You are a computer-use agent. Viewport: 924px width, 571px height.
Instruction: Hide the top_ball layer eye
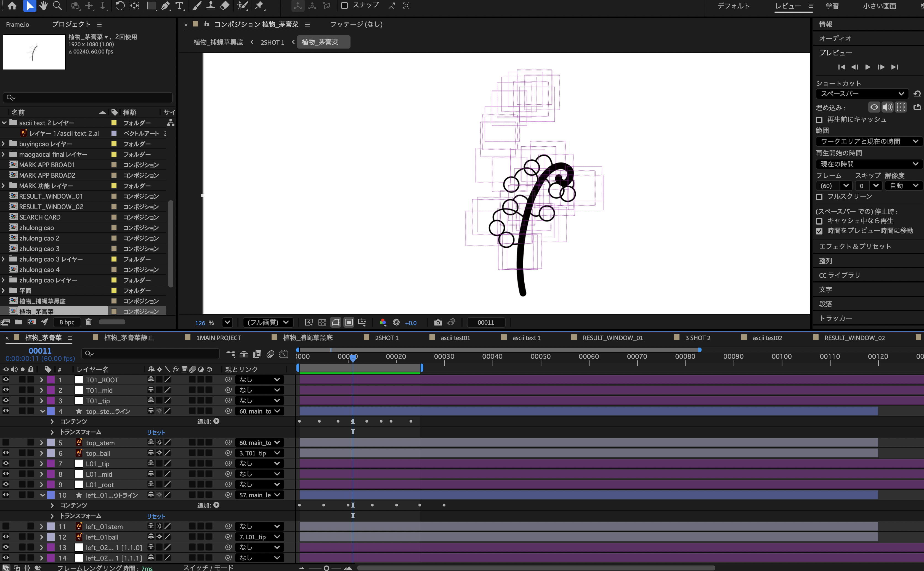click(6, 453)
